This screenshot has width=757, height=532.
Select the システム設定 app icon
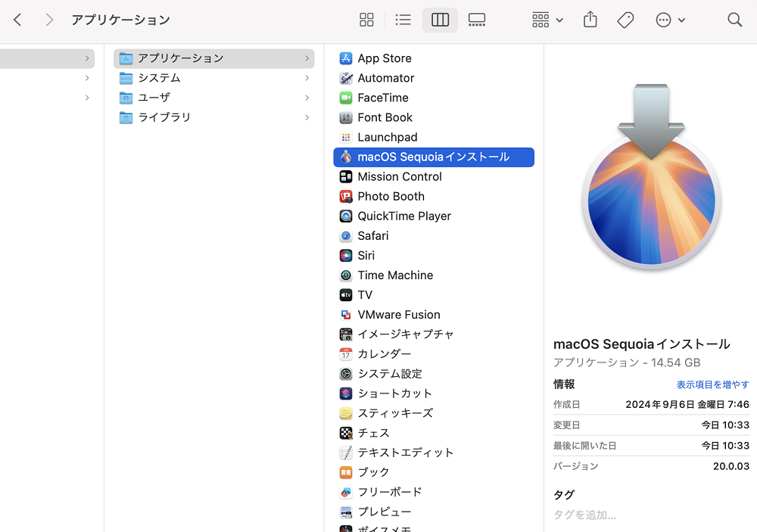346,374
